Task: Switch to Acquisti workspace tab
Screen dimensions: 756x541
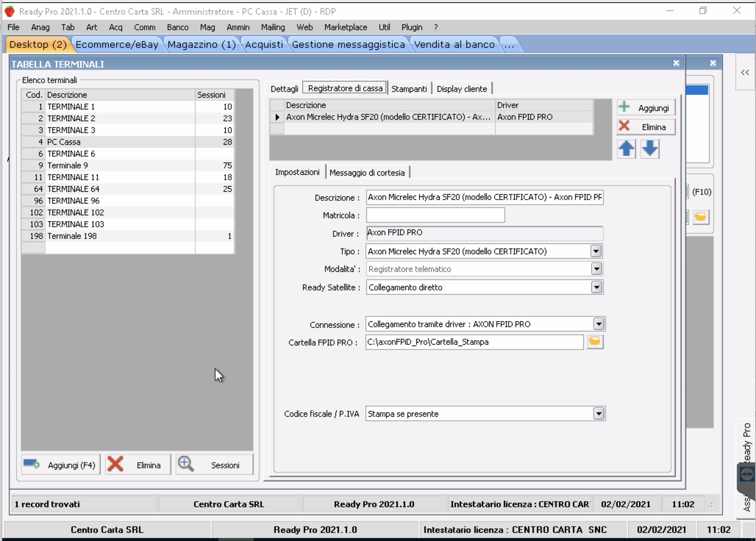Action: [x=264, y=44]
